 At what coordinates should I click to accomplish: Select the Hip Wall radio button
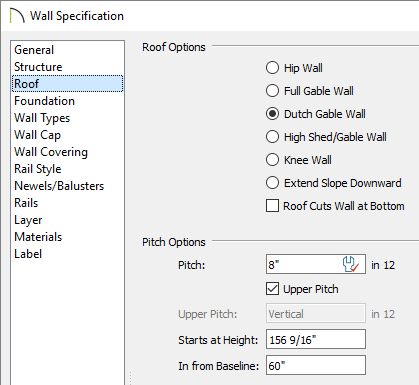(272, 68)
